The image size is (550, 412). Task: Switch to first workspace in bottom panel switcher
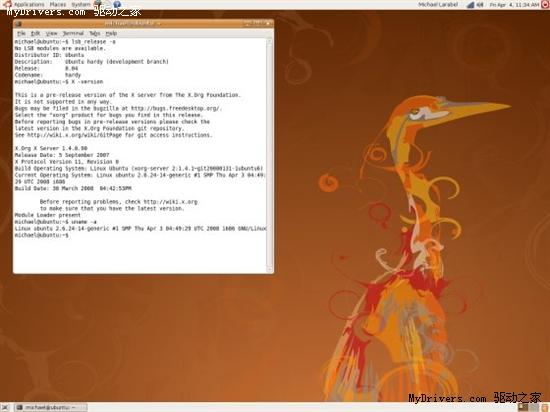click(x=523, y=407)
